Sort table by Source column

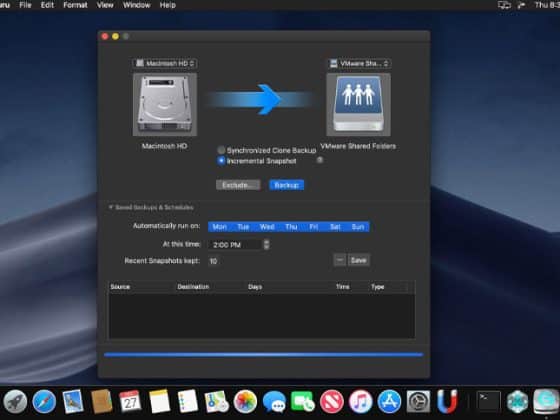pos(142,287)
